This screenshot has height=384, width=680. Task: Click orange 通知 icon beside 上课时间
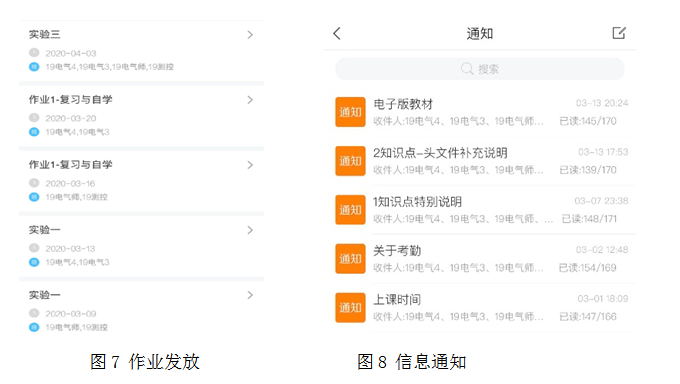[350, 308]
